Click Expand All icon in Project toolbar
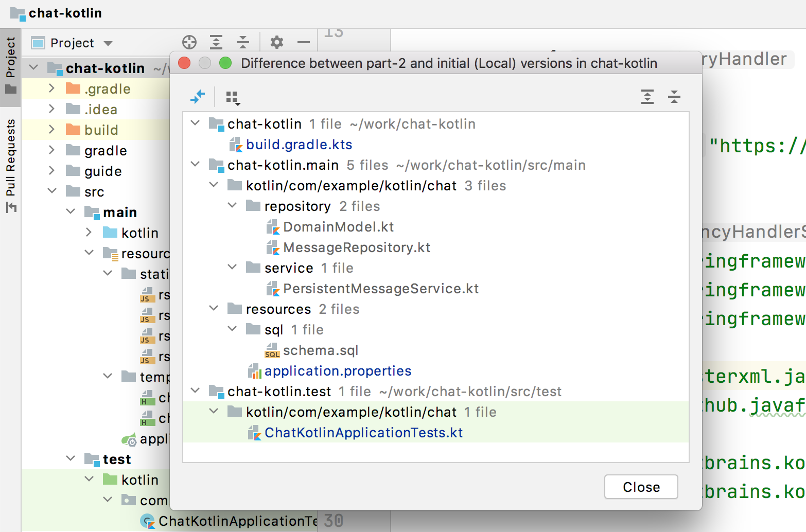Screen dimensions: 806x532 216,42
